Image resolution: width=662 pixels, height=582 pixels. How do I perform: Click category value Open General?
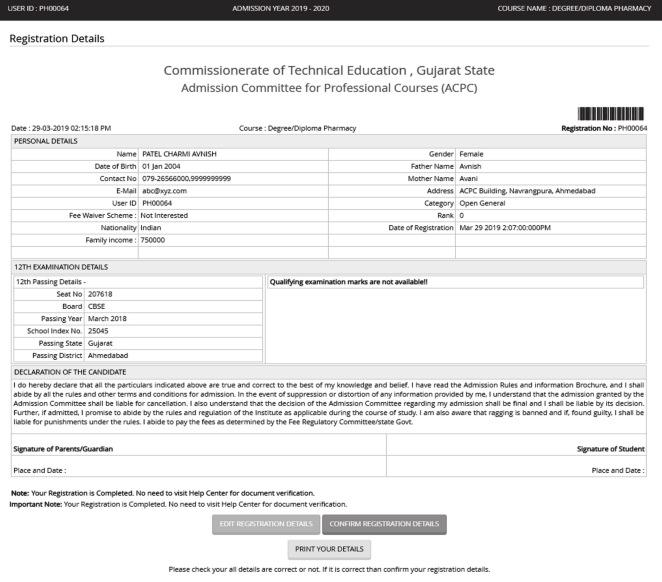pos(482,203)
